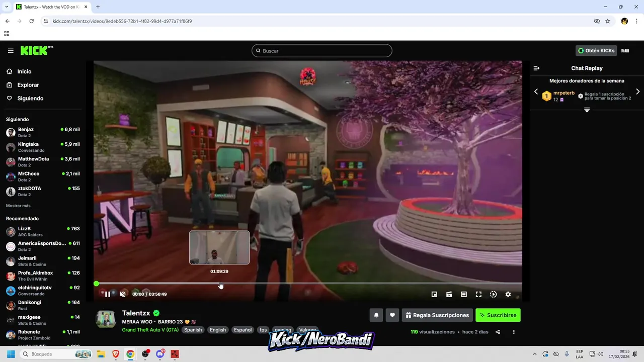Open a new Chrome tab
644x362 pixels.
[x=98, y=7]
